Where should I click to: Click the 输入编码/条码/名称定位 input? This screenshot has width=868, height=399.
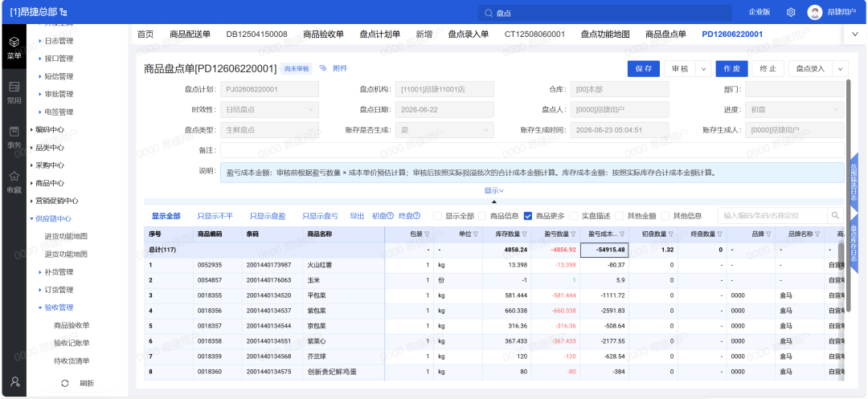coord(773,215)
